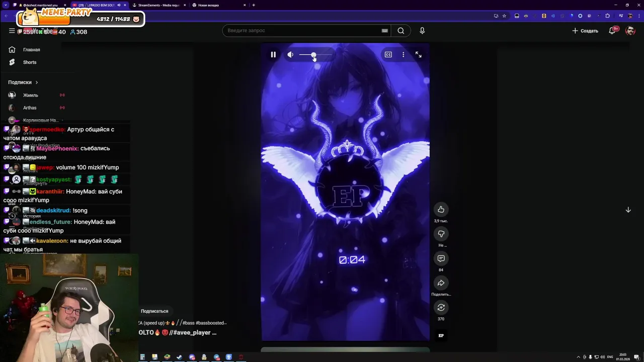Share the Short via arrow icon

click(441, 283)
